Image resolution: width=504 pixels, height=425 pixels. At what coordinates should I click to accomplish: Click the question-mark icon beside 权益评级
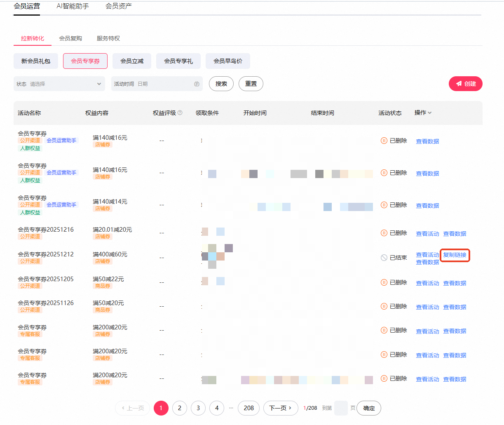[x=180, y=113]
